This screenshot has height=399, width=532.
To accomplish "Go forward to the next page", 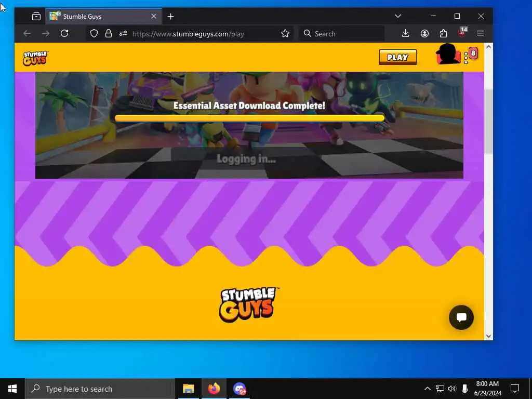I will click(x=46, y=34).
